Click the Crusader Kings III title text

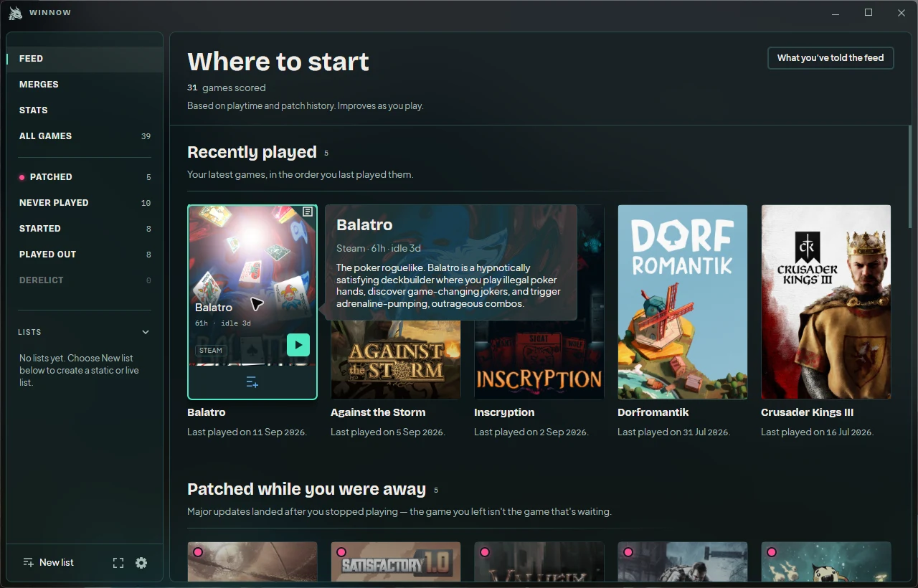click(x=807, y=412)
